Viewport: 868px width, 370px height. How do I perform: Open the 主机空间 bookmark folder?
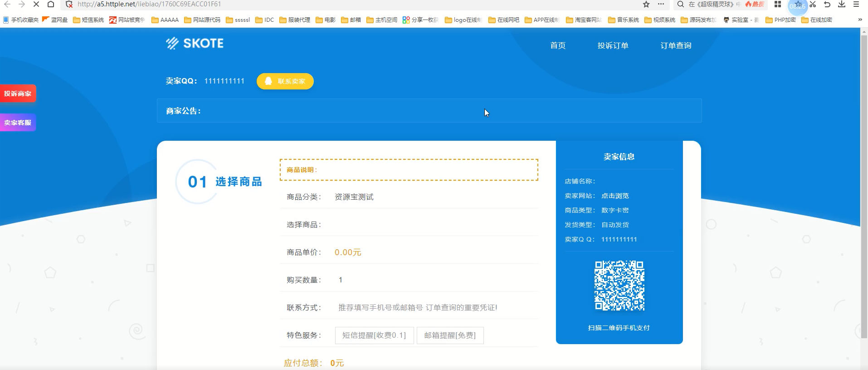click(382, 20)
